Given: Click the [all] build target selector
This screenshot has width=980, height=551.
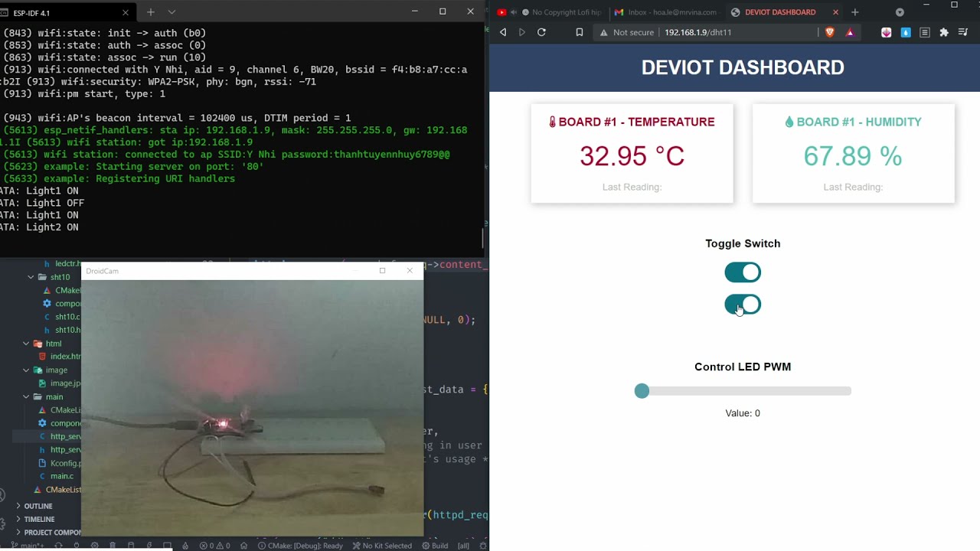Looking at the screenshot, I should tap(463, 546).
